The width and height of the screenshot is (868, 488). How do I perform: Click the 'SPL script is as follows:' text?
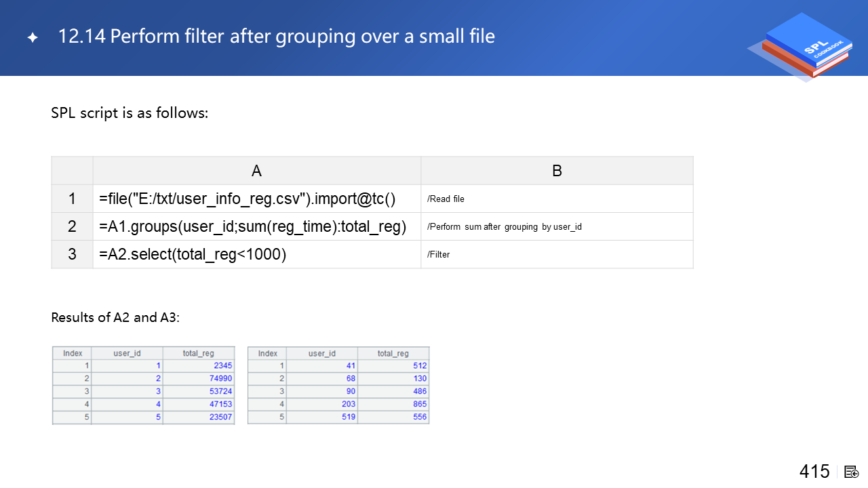tap(130, 113)
